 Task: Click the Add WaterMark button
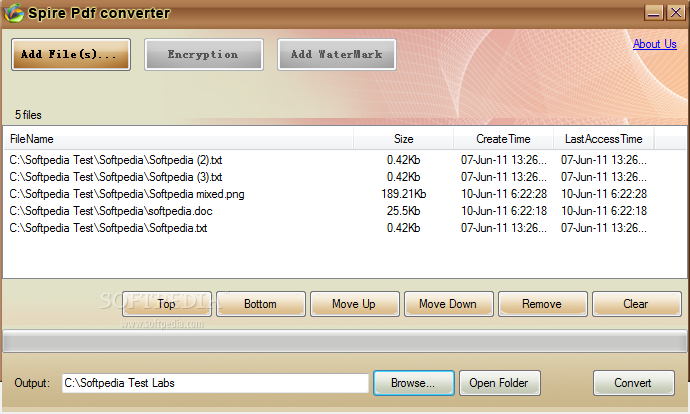point(337,55)
